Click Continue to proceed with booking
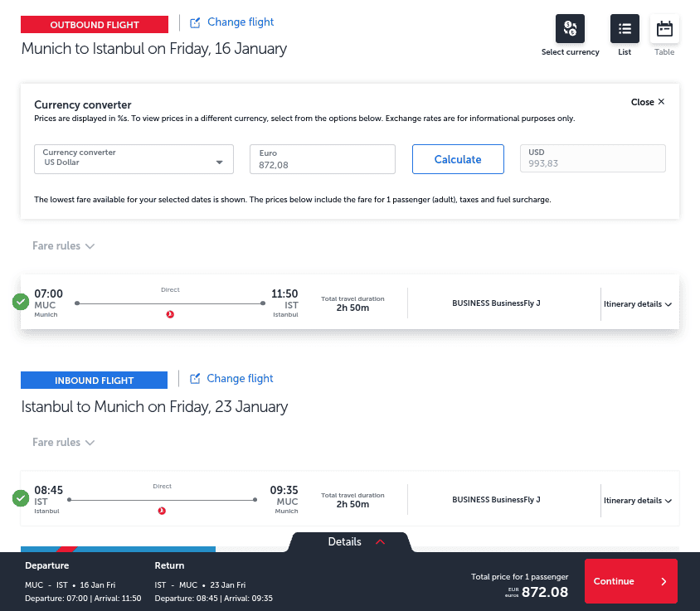The width and height of the screenshot is (700, 611). (631, 581)
